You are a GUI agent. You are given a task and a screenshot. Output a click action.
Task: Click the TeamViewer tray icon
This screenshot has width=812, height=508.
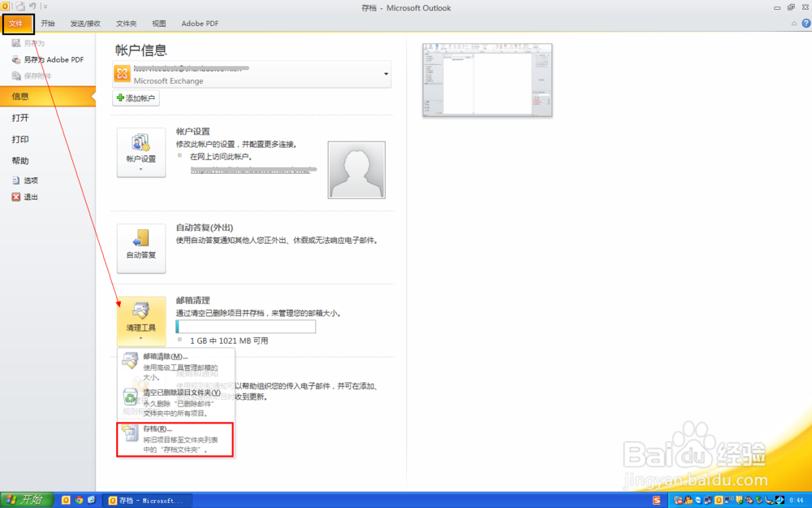698,500
